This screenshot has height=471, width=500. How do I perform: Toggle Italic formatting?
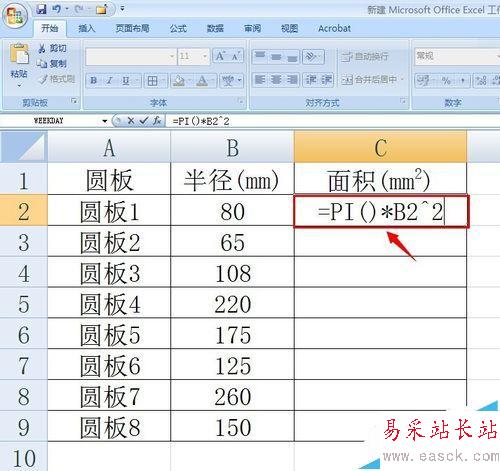coord(110,80)
